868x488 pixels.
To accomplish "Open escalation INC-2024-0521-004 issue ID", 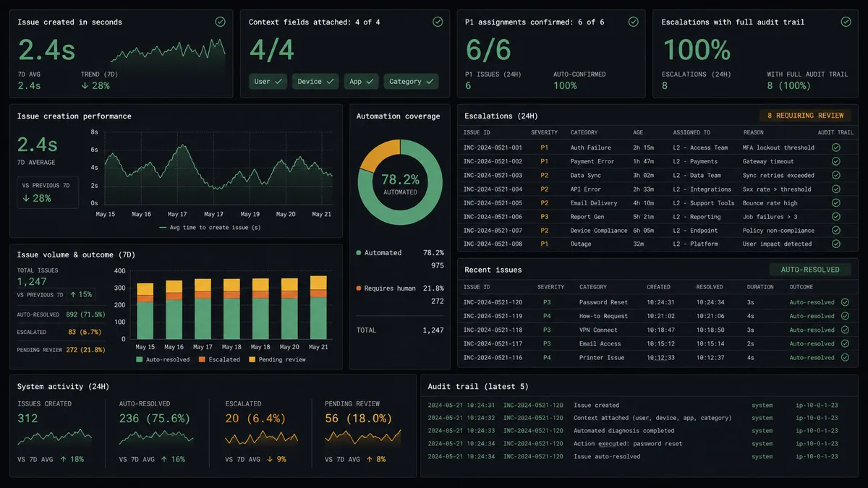I will (x=493, y=189).
